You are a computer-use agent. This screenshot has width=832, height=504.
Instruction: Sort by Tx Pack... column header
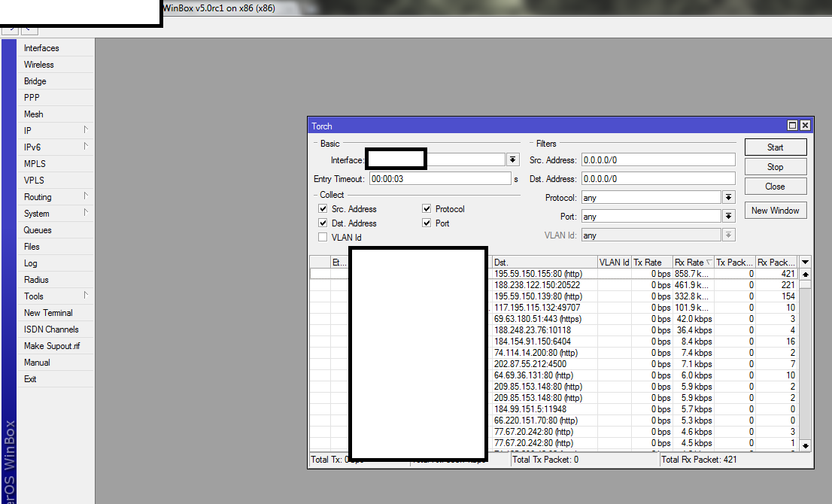735,262
